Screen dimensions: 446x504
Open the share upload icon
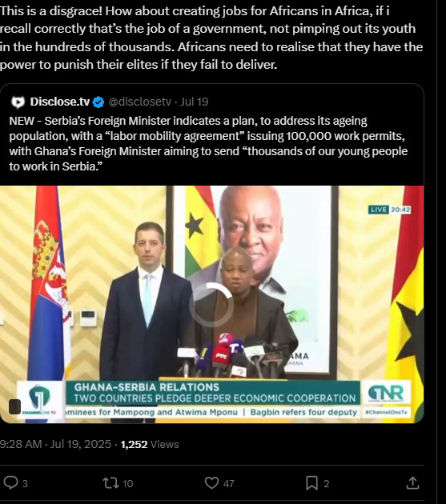[412, 482]
